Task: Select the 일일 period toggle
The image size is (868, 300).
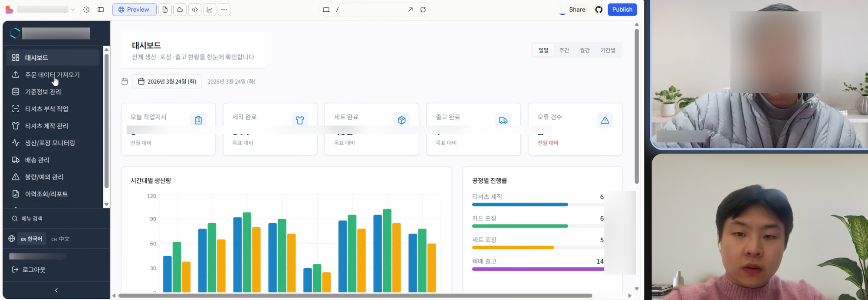Action: (x=543, y=50)
